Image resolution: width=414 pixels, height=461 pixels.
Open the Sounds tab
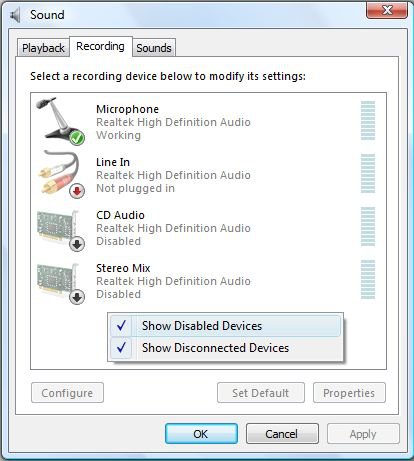(x=154, y=48)
